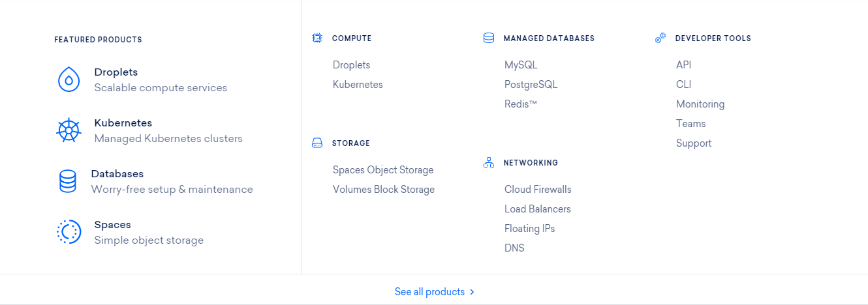Select Redis™ from Managed Databases
This screenshot has width=868, height=305.
click(x=520, y=104)
